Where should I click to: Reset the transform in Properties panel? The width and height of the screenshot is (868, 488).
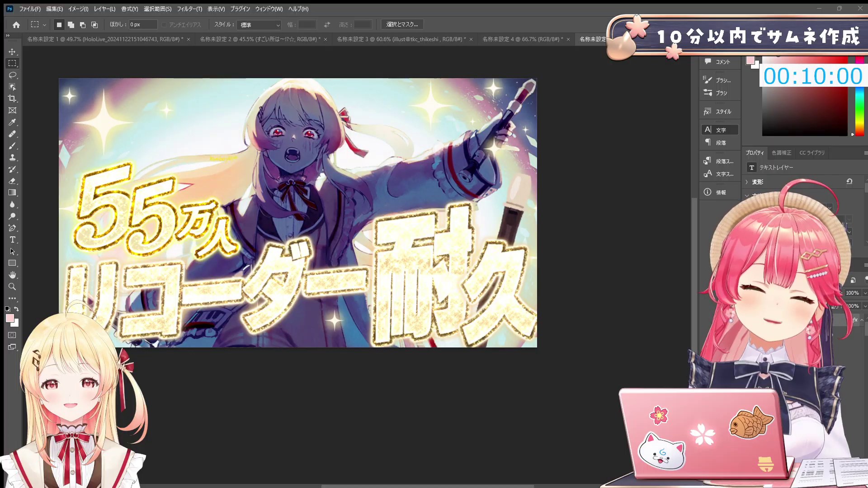tap(849, 181)
